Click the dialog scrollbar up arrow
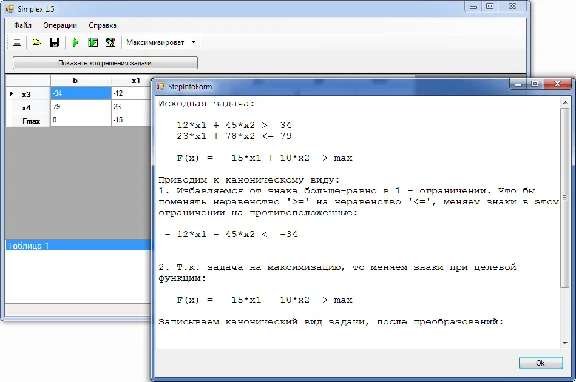The width and height of the screenshot is (576, 382). point(565,103)
